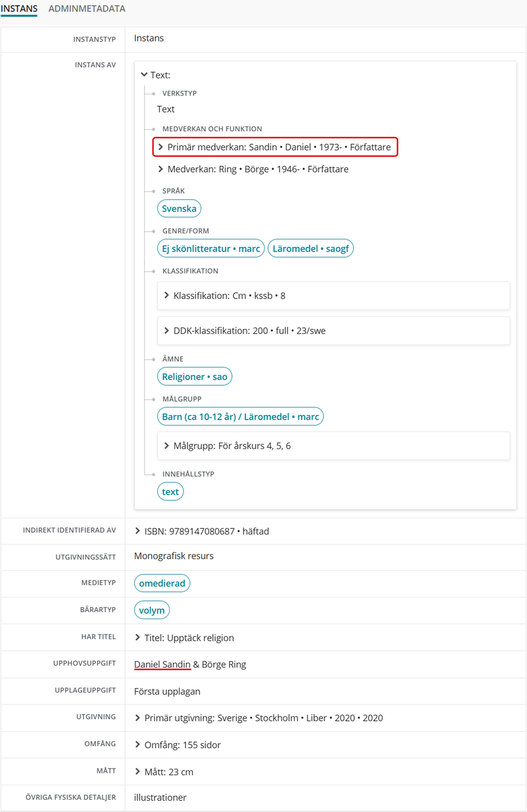Expand Målgrupp För årskurs 4, 5, 6

click(167, 446)
